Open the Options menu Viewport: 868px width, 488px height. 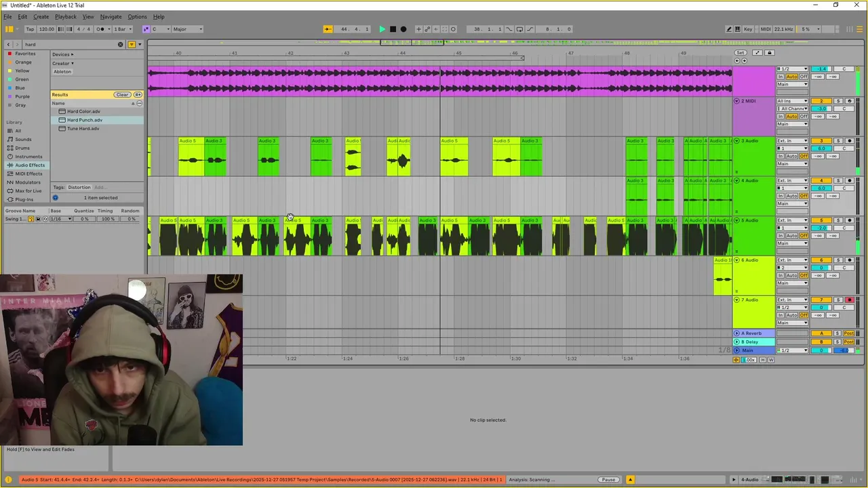pos(137,16)
